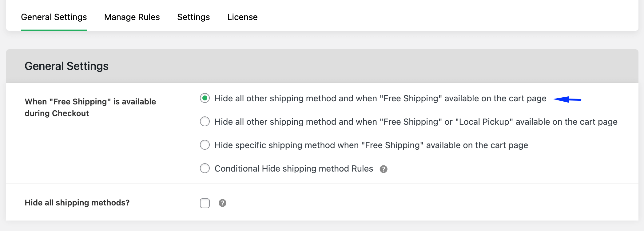Image resolution: width=644 pixels, height=231 pixels.
Task: Click the When Free Shipping is available label
Action: click(x=90, y=107)
